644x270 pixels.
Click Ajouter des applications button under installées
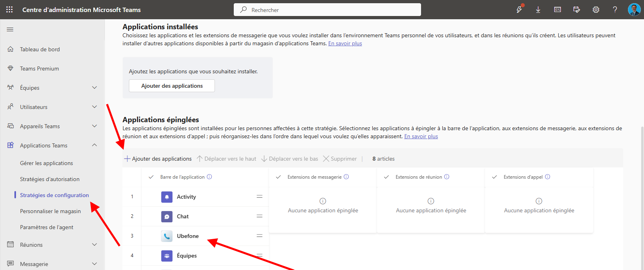(172, 86)
